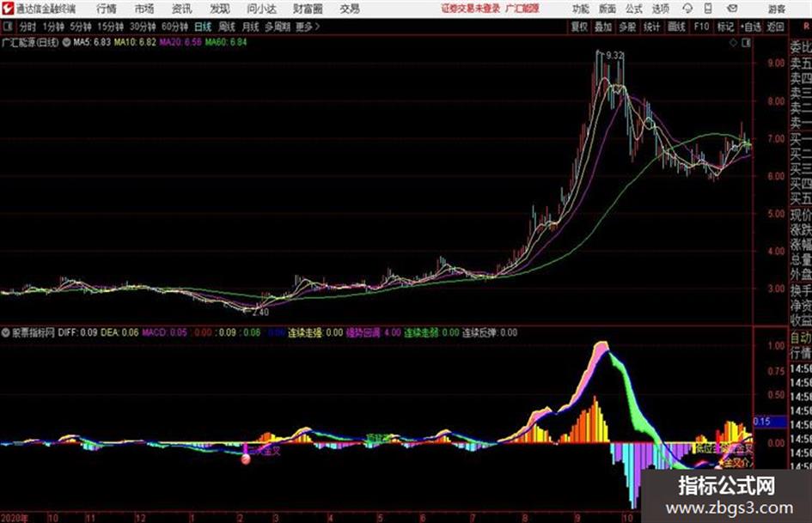This screenshot has height=523, width=812.
Task: Select the 日线 daily period tab
Action: [203, 27]
